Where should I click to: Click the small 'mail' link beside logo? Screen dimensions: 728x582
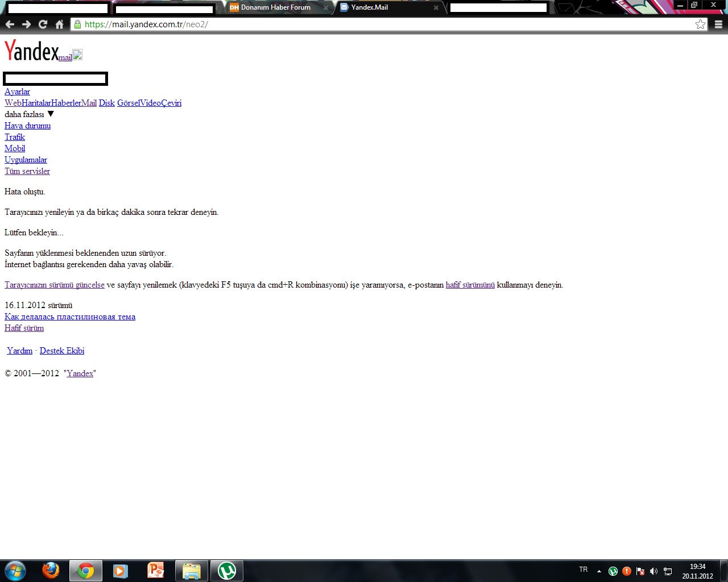click(x=65, y=57)
